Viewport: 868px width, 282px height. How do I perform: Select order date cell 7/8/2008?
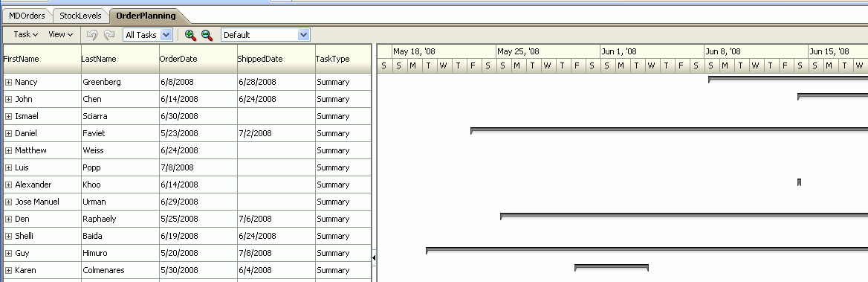(x=198, y=168)
